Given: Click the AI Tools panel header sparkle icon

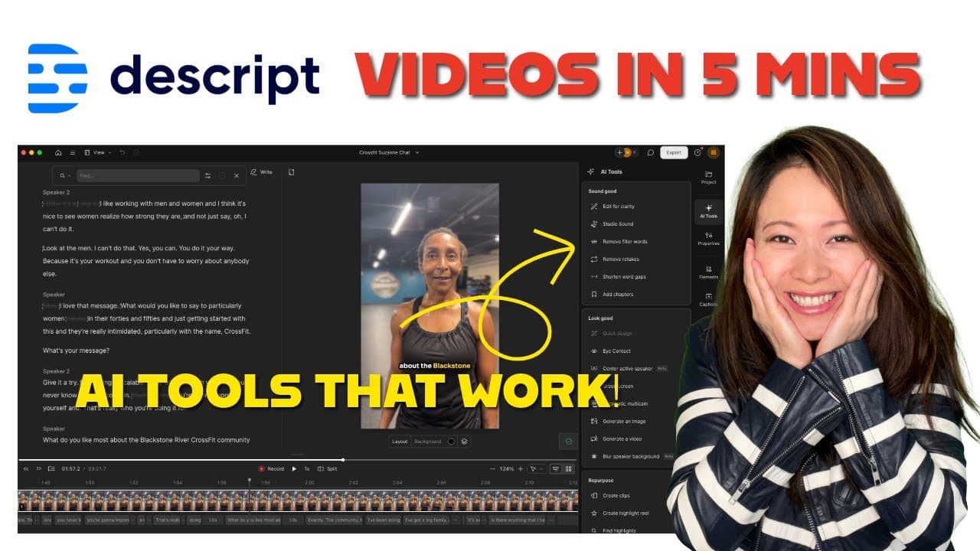Looking at the screenshot, I should coord(591,172).
